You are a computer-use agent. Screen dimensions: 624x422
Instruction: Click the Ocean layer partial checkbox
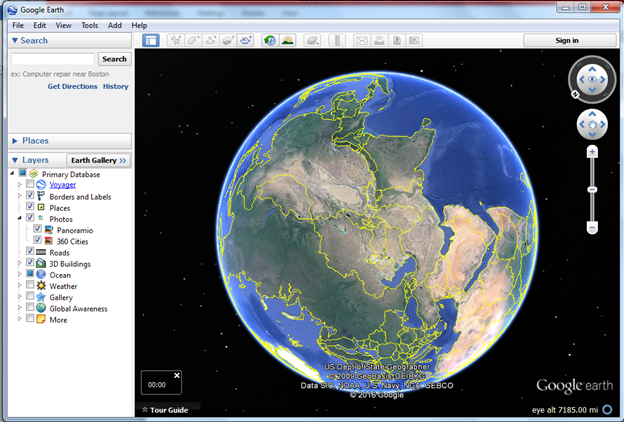click(30, 273)
